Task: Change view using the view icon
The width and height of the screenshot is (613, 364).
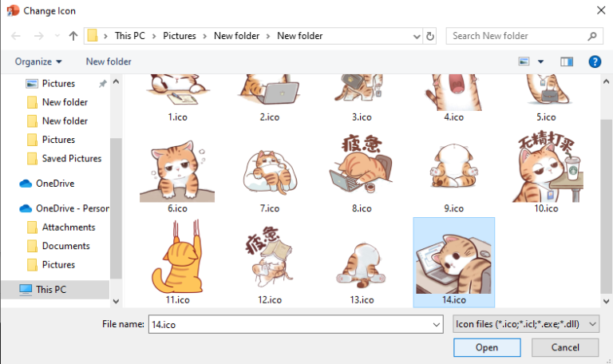Action: coord(524,61)
